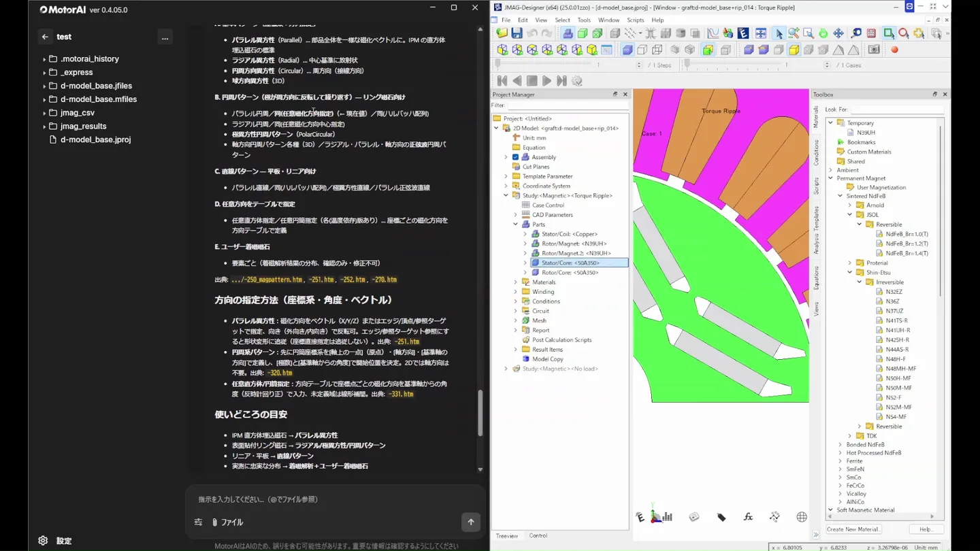Collapse the Torque Ripple study node

[x=506, y=196]
